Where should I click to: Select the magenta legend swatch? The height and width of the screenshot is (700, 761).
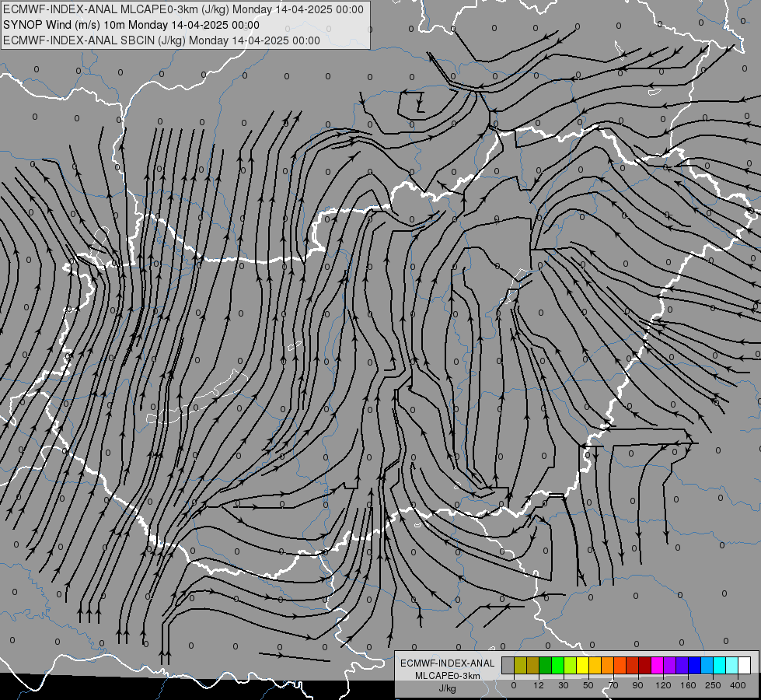[x=658, y=665]
